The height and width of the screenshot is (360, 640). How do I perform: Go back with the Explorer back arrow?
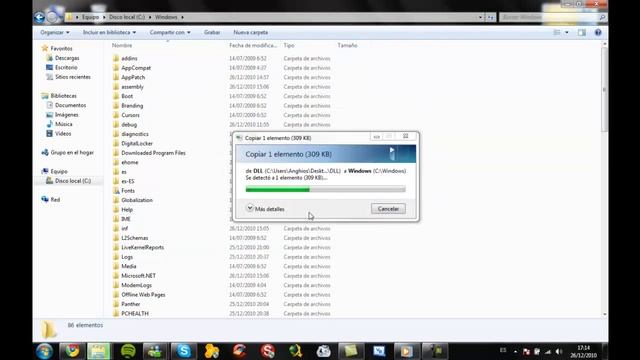40,17
